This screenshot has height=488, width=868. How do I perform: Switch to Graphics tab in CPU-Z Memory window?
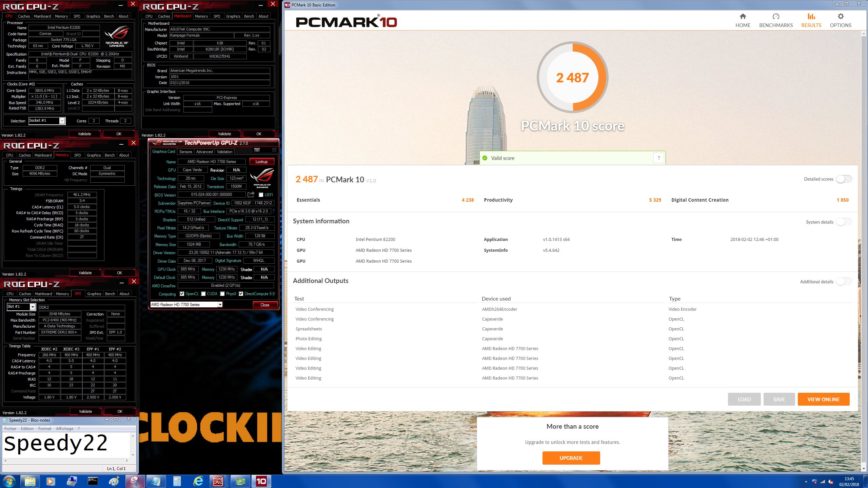pyautogui.click(x=94, y=155)
